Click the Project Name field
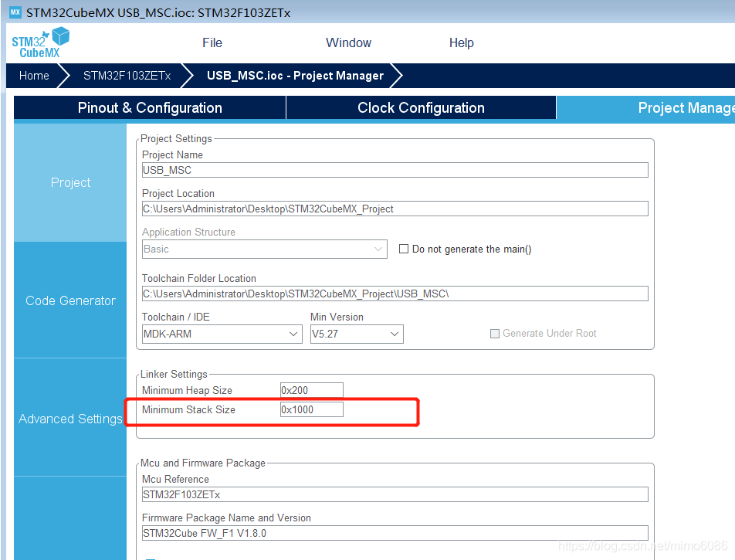The height and width of the screenshot is (560, 735). [395, 170]
